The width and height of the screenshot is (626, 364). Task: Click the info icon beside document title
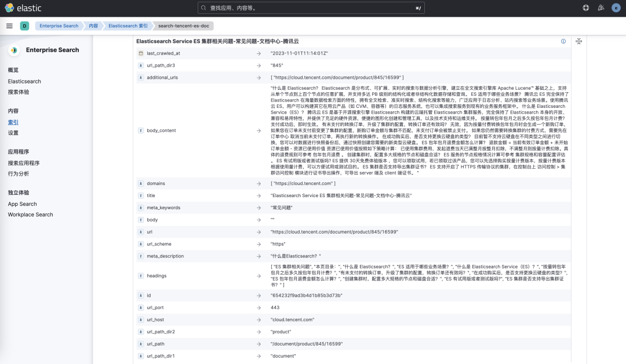click(x=563, y=41)
